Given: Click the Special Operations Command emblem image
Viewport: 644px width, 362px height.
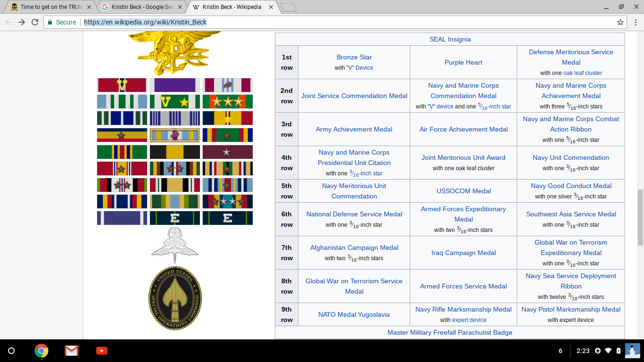Looking at the screenshot, I should coord(175,298).
